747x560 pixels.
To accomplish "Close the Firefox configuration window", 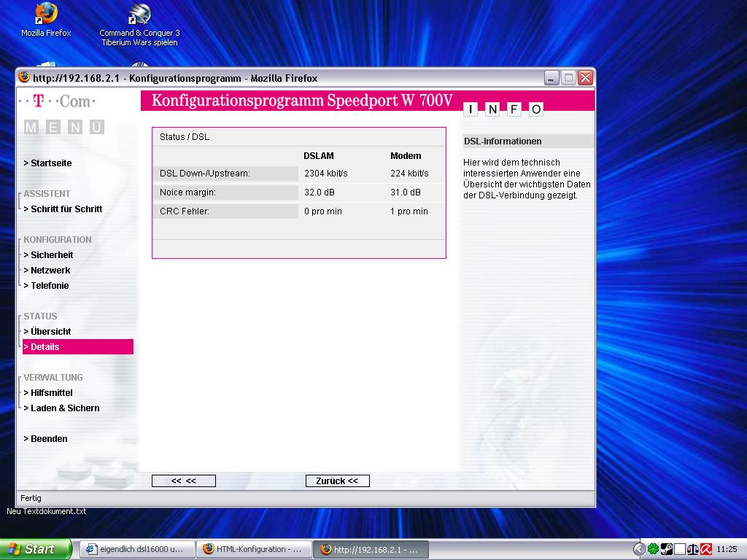I will (586, 77).
